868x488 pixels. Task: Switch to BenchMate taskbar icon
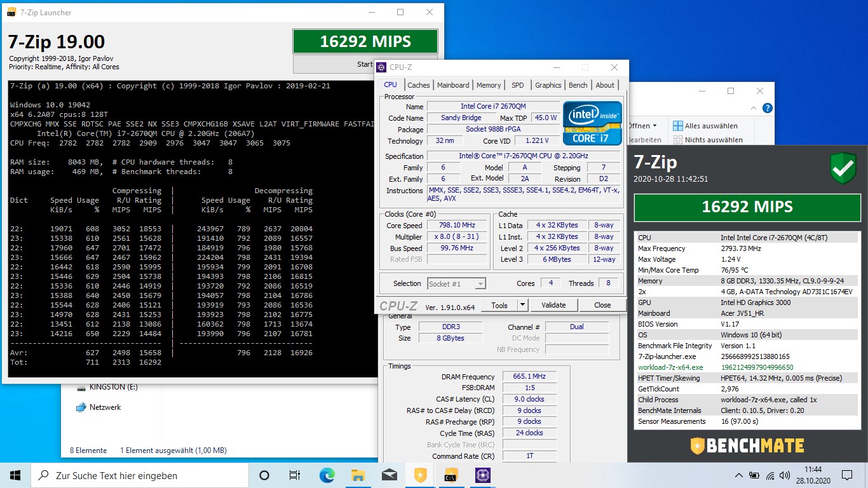click(x=420, y=475)
